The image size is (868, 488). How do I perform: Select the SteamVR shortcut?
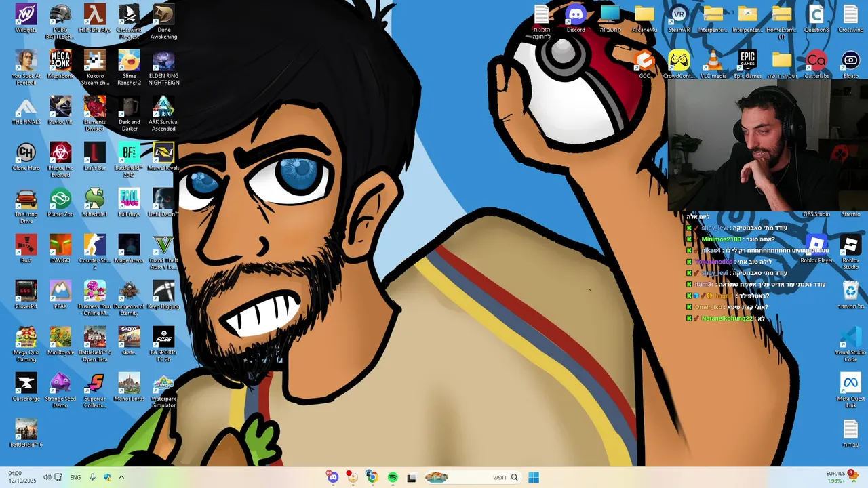pyautogui.click(x=679, y=18)
